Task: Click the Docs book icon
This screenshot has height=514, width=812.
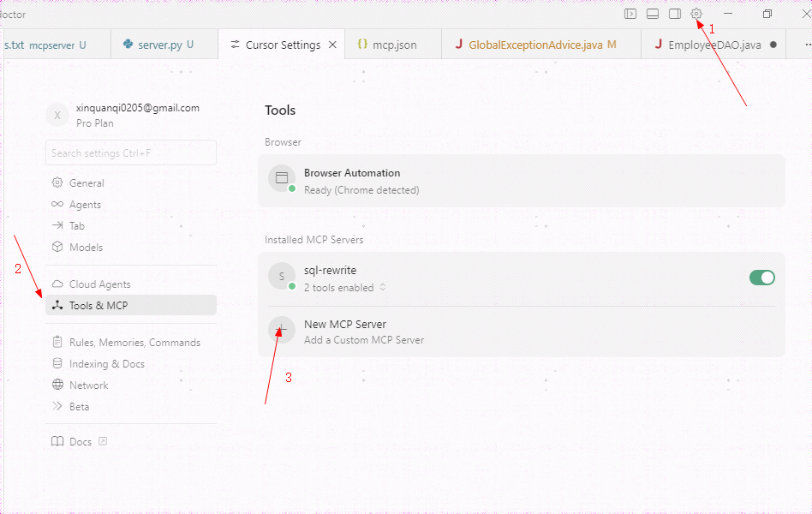Action: tap(57, 441)
